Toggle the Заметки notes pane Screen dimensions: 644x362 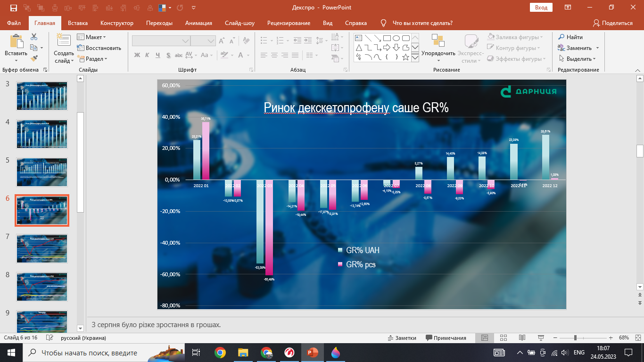(x=402, y=338)
